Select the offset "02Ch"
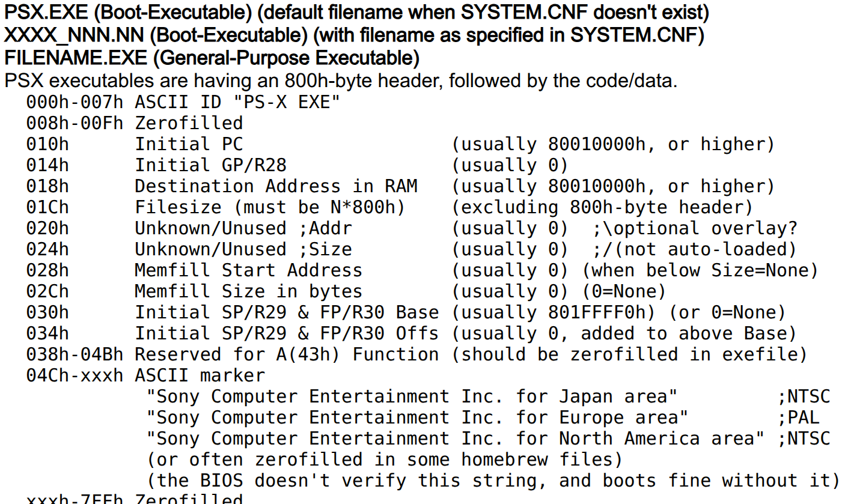The height and width of the screenshot is (504, 854). click(x=47, y=291)
